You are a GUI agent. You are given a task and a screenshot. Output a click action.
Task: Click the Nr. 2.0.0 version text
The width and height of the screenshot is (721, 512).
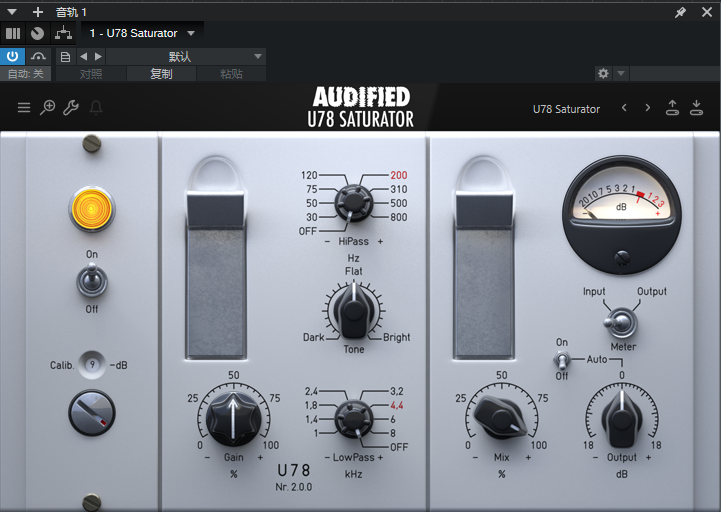coord(294,487)
